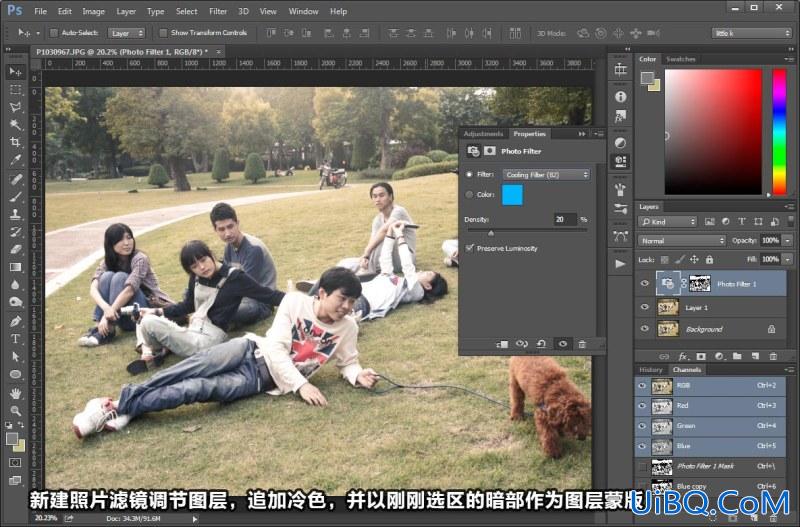Open Cooling Filter (82) dropdown

(546, 174)
